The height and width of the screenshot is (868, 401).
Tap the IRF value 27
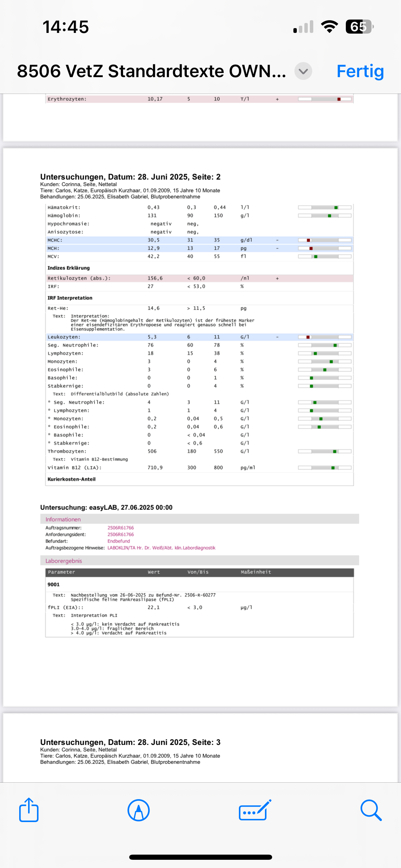click(150, 286)
